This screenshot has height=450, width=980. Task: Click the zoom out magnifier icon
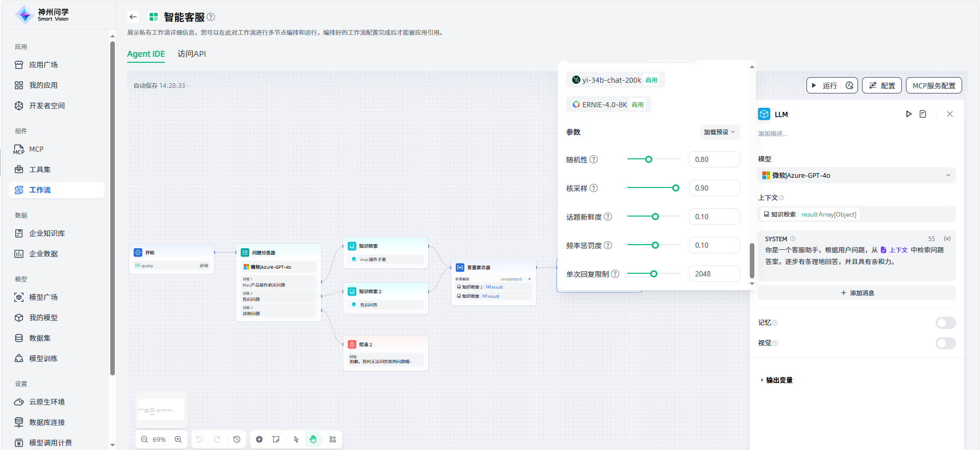tap(144, 439)
